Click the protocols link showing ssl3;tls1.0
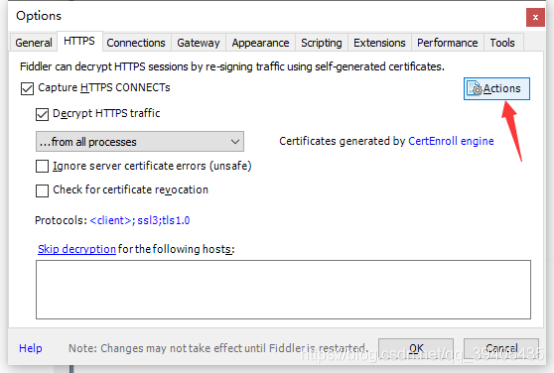This screenshot has width=554, height=373. pos(140,220)
